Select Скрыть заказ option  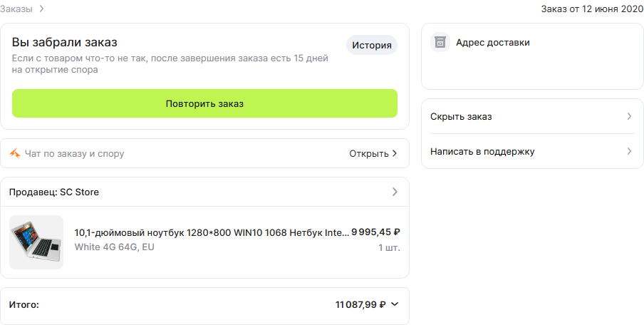tap(532, 116)
